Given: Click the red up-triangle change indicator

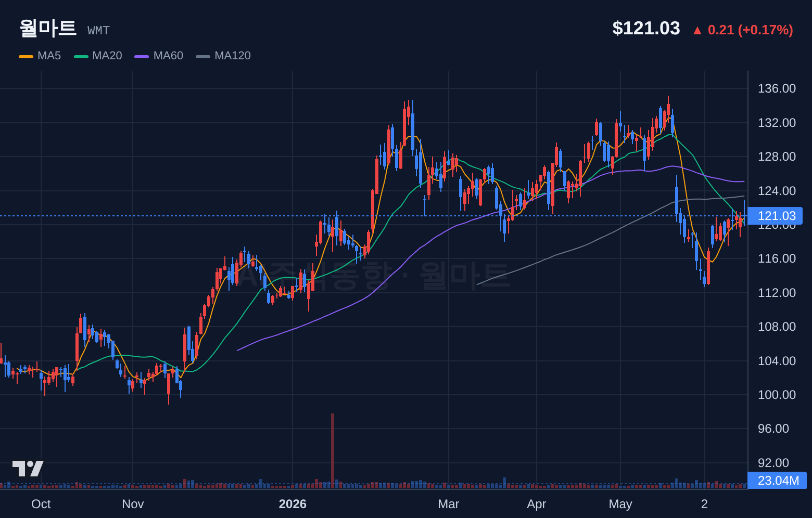Looking at the screenshot, I should 697,31.
